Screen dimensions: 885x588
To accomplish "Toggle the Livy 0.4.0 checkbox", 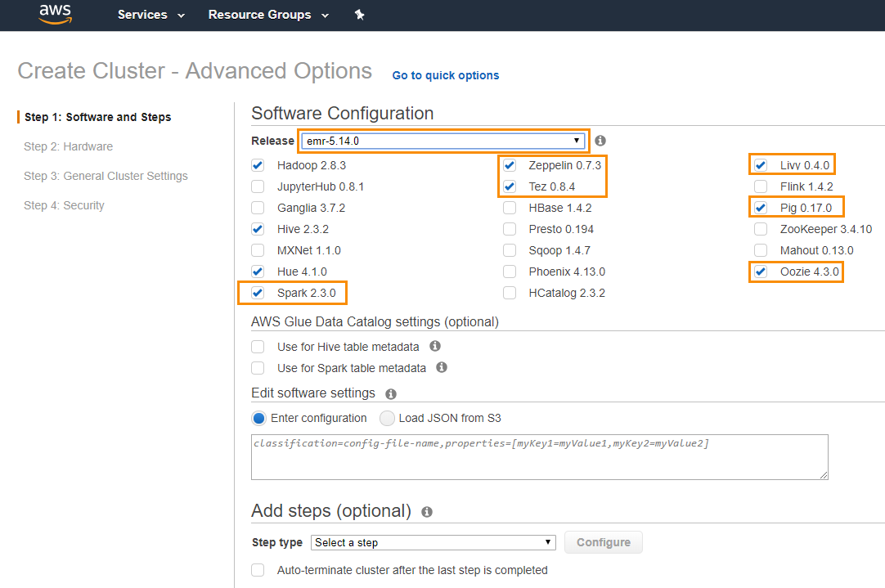I will [761, 165].
